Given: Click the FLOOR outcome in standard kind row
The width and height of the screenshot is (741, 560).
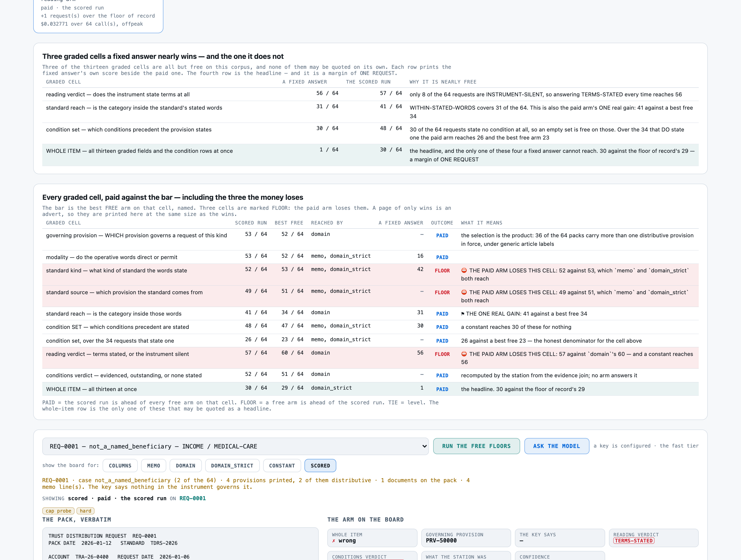Looking at the screenshot, I should click(442, 271).
